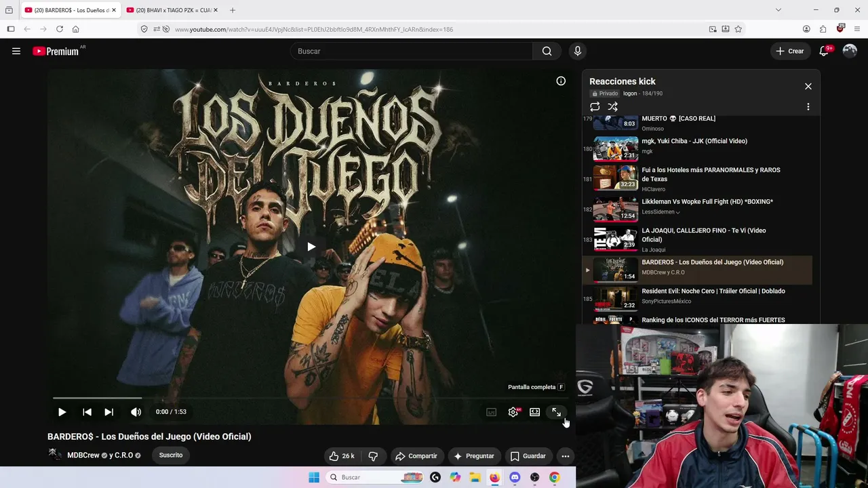Viewport: 868px width, 488px height.
Task: Close the Reacciones kick playlist panel
Action: click(x=808, y=86)
